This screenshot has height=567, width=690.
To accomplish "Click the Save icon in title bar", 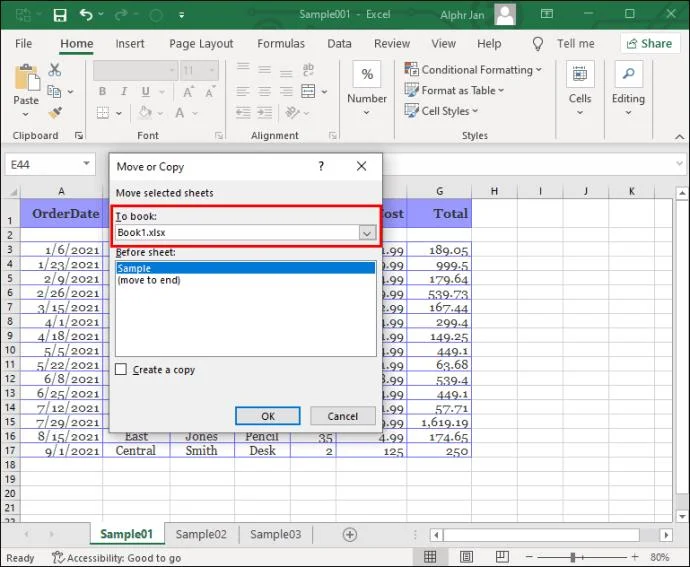I will pyautogui.click(x=60, y=15).
